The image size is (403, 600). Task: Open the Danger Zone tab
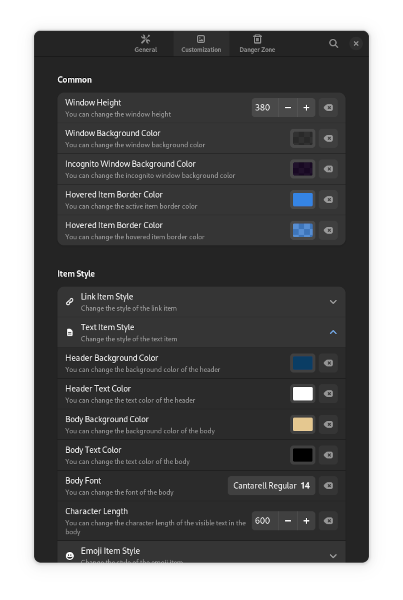(x=257, y=44)
